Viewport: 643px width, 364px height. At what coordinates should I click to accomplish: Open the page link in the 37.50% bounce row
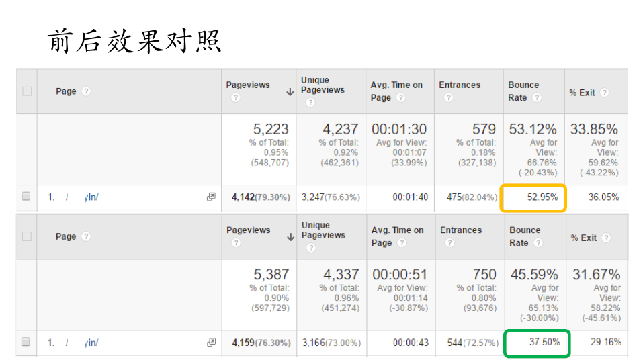(90, 343)
